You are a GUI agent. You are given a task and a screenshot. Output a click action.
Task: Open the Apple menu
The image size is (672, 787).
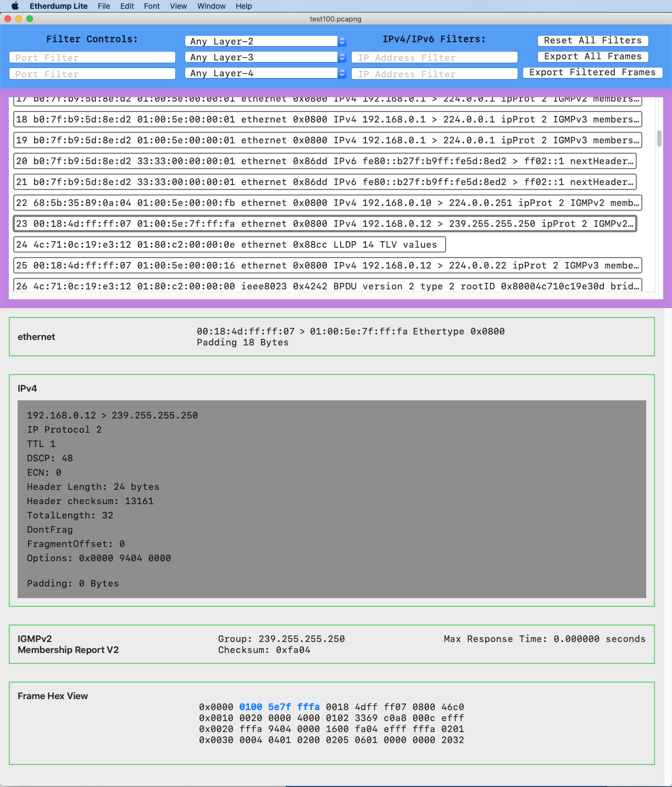pos(15,6)
